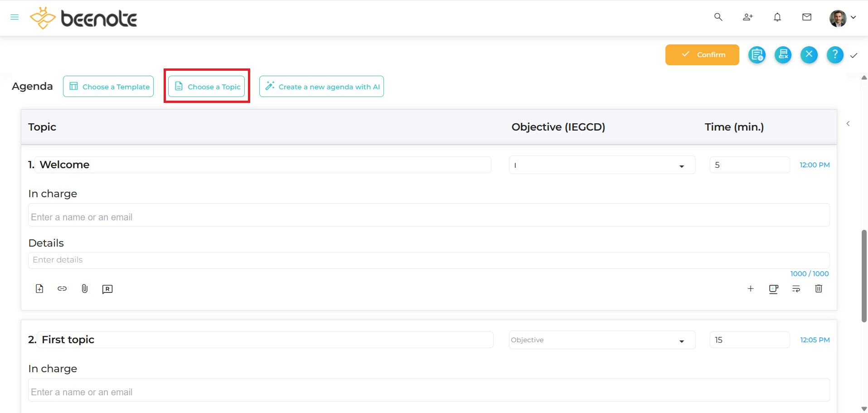This screenshot has width=868, height=413.
Task: Click the In charge field for Welcome
Action: pyautogui.click(x=428, y=216)
